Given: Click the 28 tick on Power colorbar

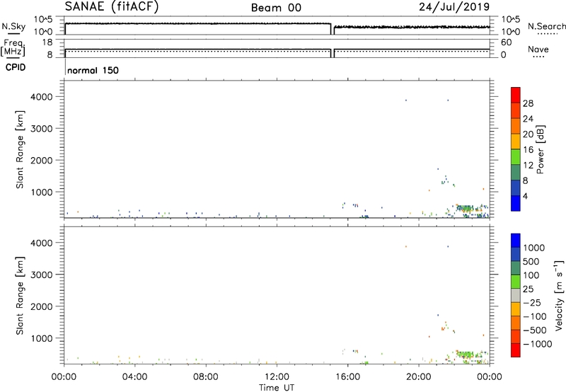Looking at the screenshot, I should click(x=528, y=103).
